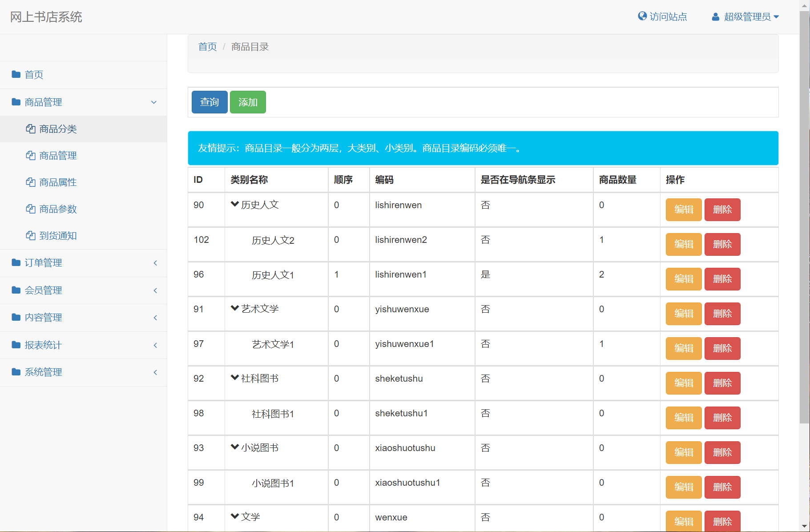
Task: Click the blue 查询 button
Action: coord(209,102)
